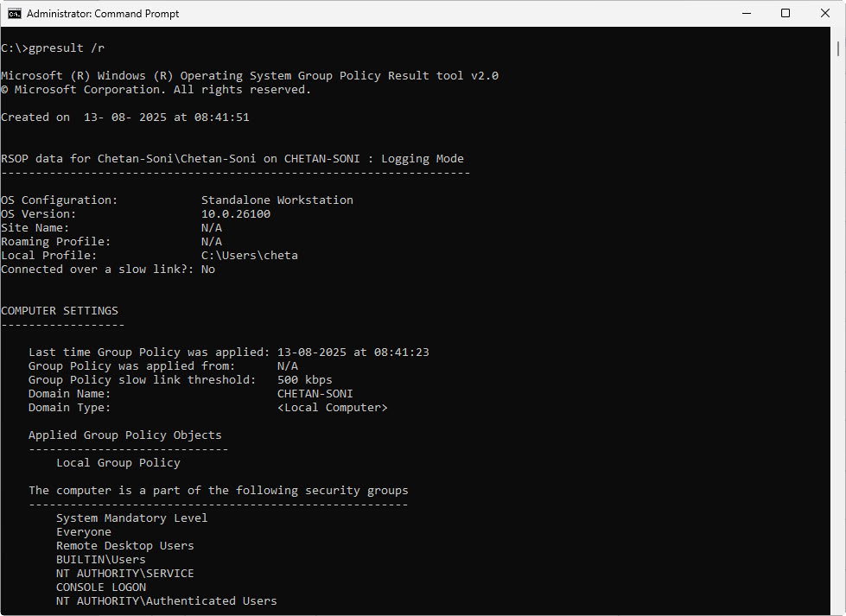The height and width of the screenshot is (616, 846).
Task: Click the 'C:\Users\cheta' local profile path
Action: [x=249, y=255]
